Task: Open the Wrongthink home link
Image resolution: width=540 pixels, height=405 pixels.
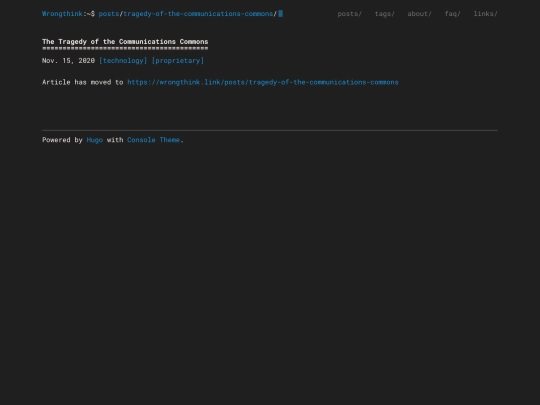Action: [62, 14]
